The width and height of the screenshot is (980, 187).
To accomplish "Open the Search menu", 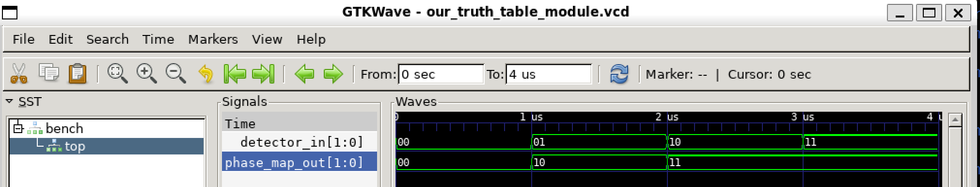I will pyautogui.click(x=108, y=39).
